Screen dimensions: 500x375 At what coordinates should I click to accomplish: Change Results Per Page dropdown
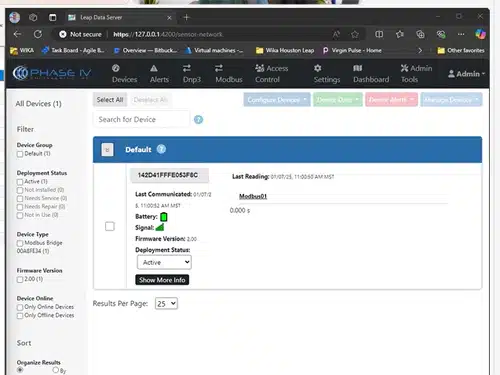pyautogui.click(x=166, y=304)
